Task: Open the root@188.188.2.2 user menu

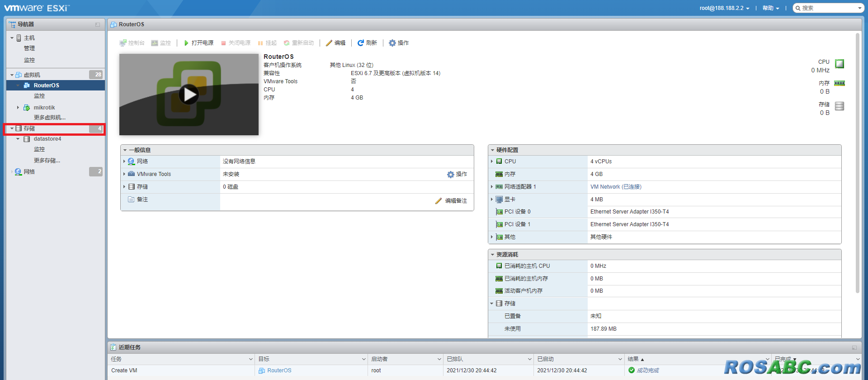Action: 724,8
